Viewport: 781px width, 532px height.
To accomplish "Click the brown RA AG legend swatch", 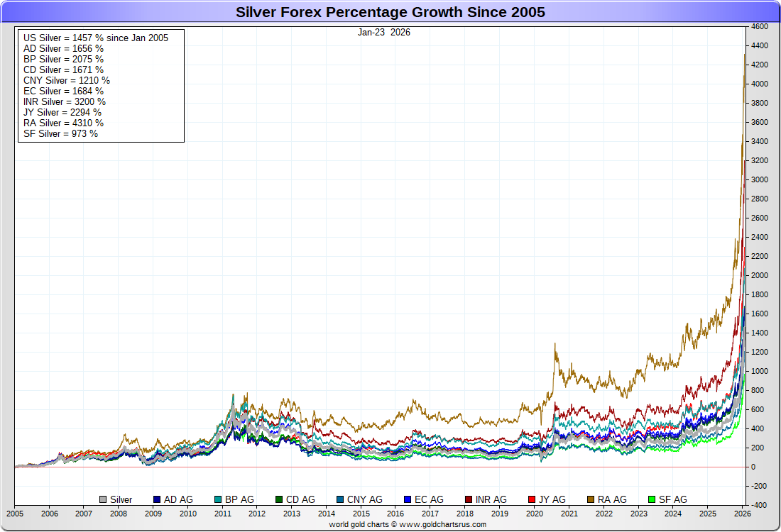I will [591, 499].
